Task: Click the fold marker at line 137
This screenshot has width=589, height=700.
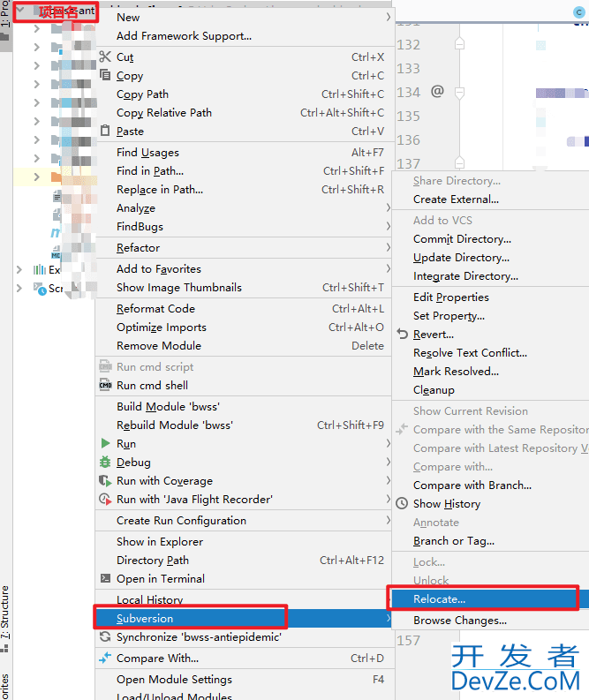Action: click(459, 162)
